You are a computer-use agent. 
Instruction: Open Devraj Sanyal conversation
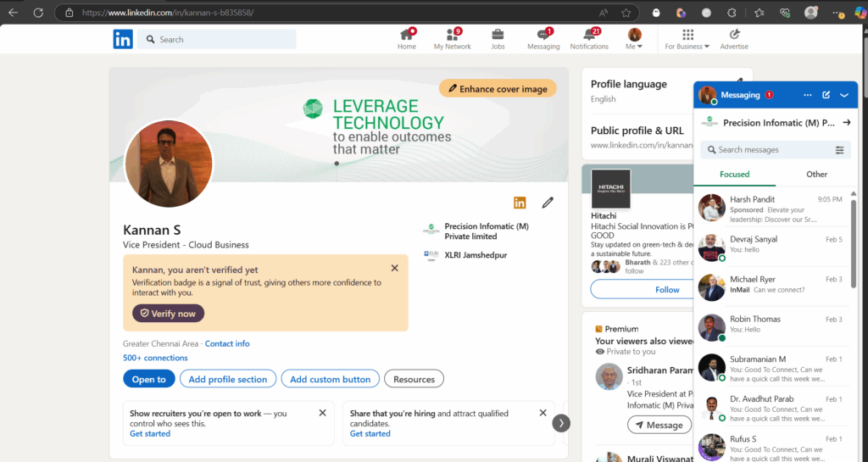(771, 247)
